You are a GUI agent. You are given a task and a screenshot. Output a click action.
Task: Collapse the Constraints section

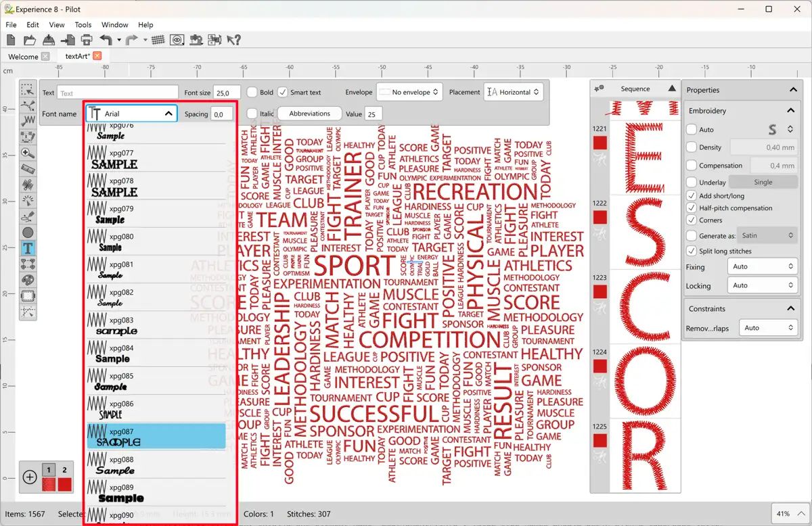pyautogui.click(x=790, y=308)
